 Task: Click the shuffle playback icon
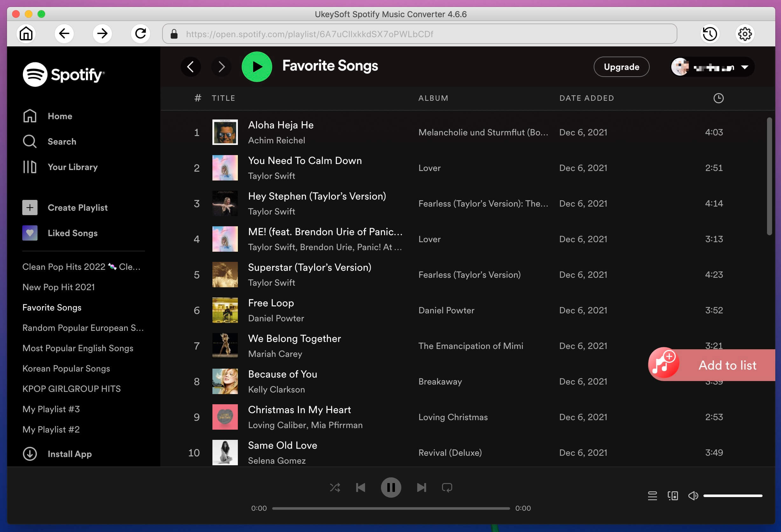coord(335,488)
